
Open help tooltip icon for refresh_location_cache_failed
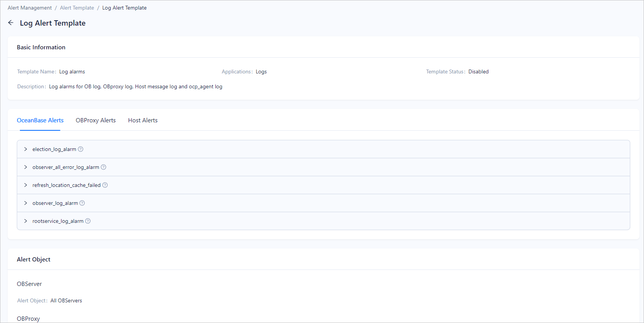click(105, 185)
